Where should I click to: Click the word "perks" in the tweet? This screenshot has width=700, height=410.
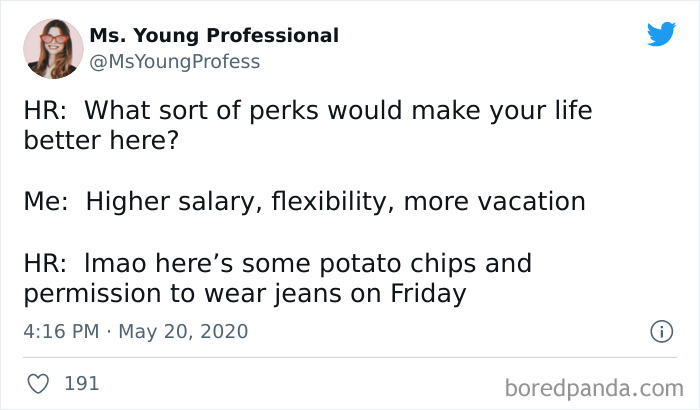click(x=272, y=110)
